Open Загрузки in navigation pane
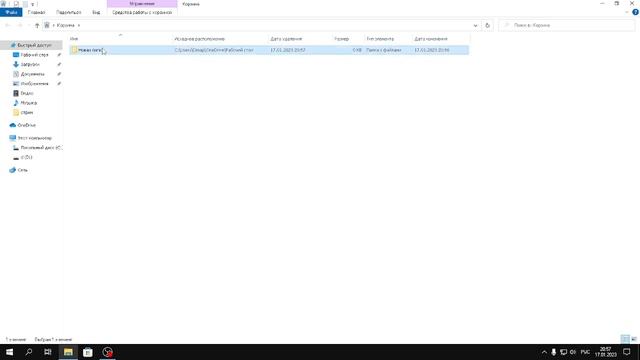The height and width of the screenshot is (360, 640). point(30,64)
